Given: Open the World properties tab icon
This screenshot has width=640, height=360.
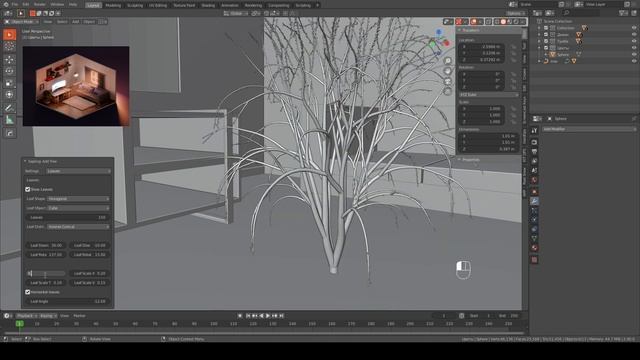Looking at the screenshot, I should point(534,180).
